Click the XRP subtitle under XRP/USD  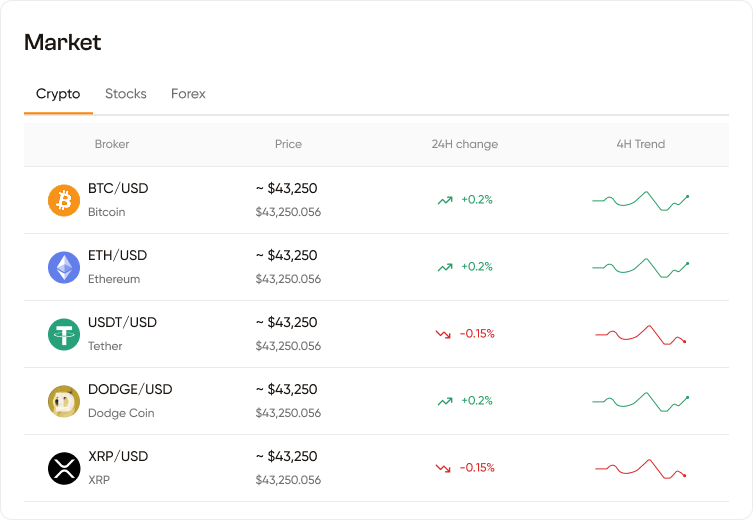pos(99,480)
